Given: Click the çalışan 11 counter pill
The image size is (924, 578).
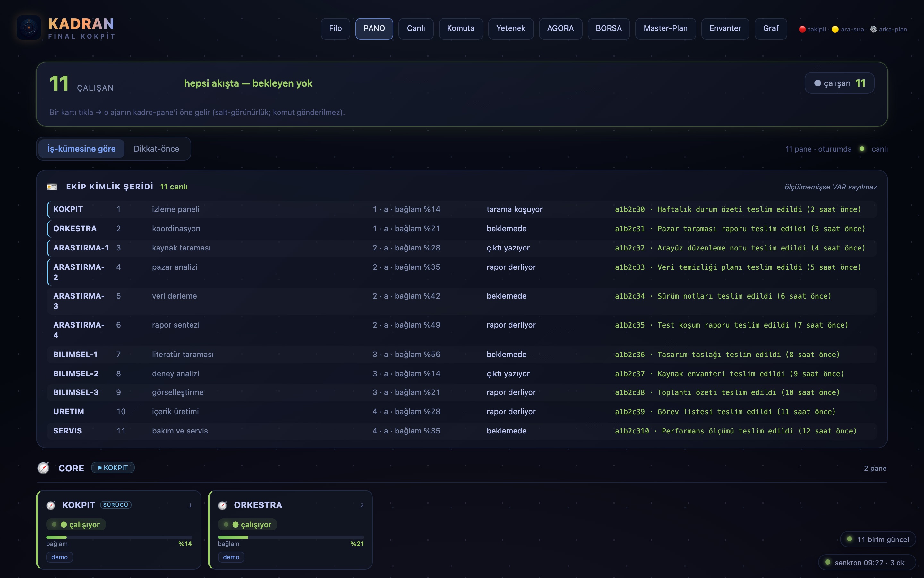Looking at the screenshot, I should [839, 83].
